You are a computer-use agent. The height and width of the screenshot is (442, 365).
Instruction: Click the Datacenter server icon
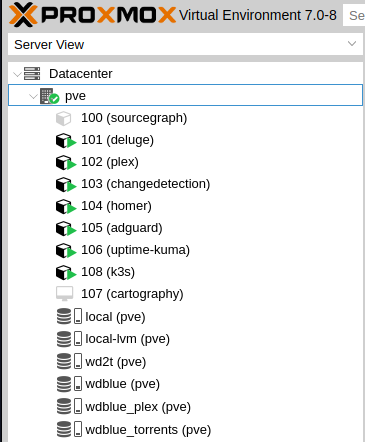32,74
